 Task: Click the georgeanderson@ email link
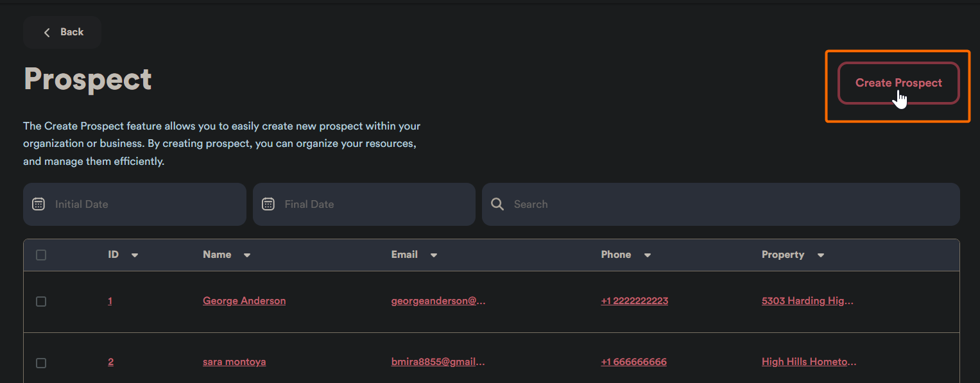tap(438, 301)
